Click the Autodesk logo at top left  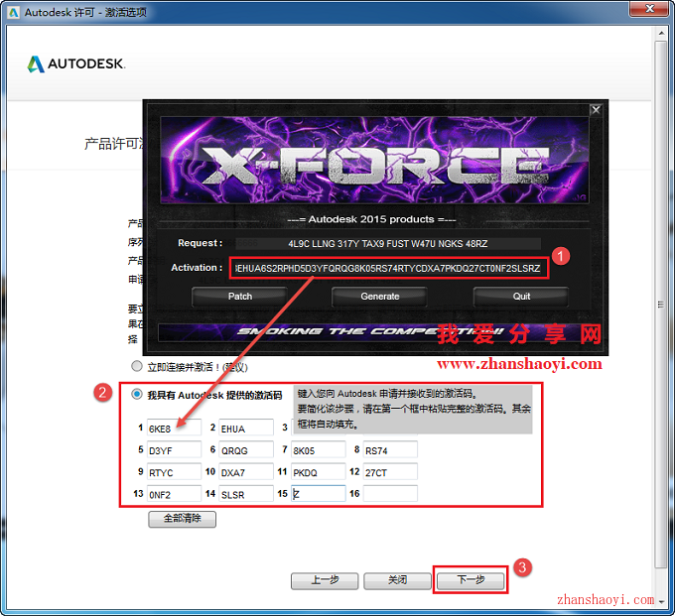pyautogui.click(x=76, y=63)
